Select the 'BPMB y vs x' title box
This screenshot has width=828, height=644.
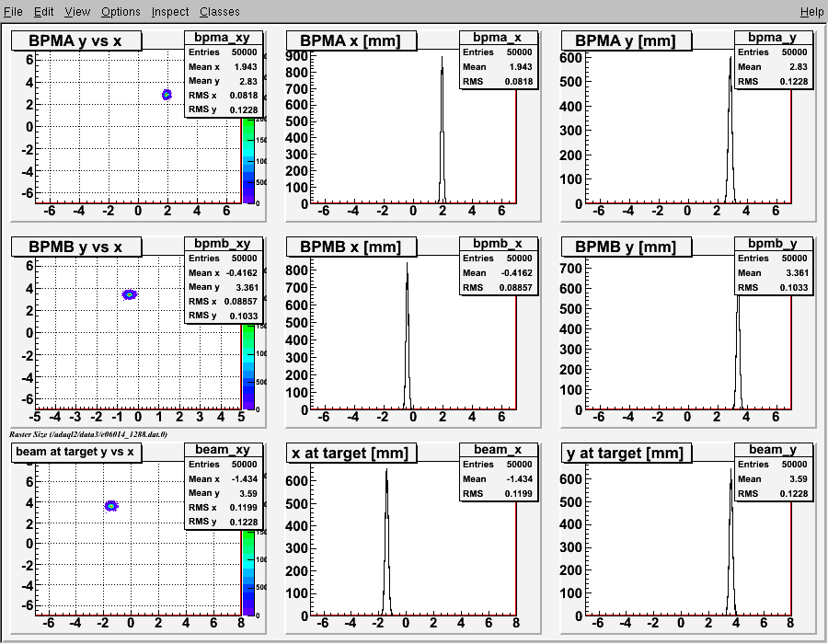[76, 247]
